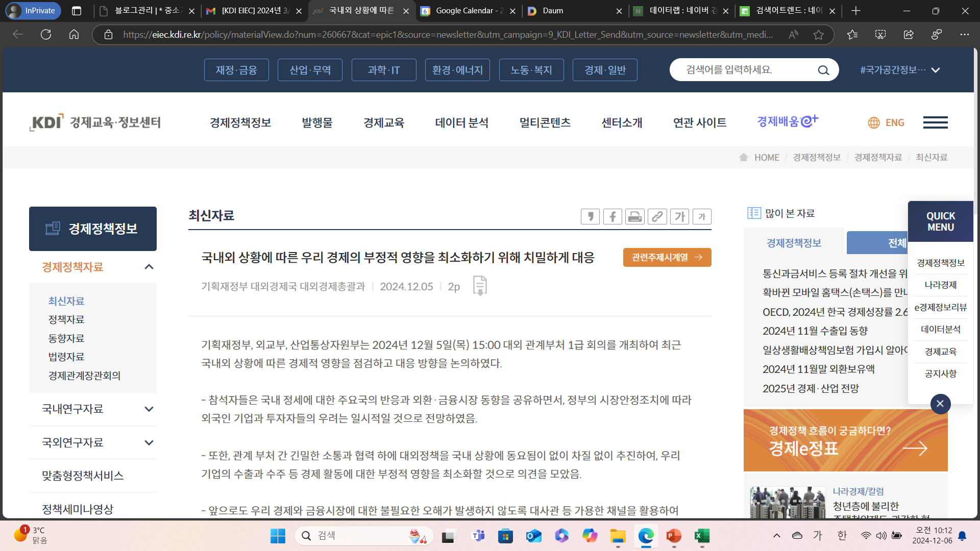
Task: Increase font size with the large 가 icon
Action: [680, 216]
